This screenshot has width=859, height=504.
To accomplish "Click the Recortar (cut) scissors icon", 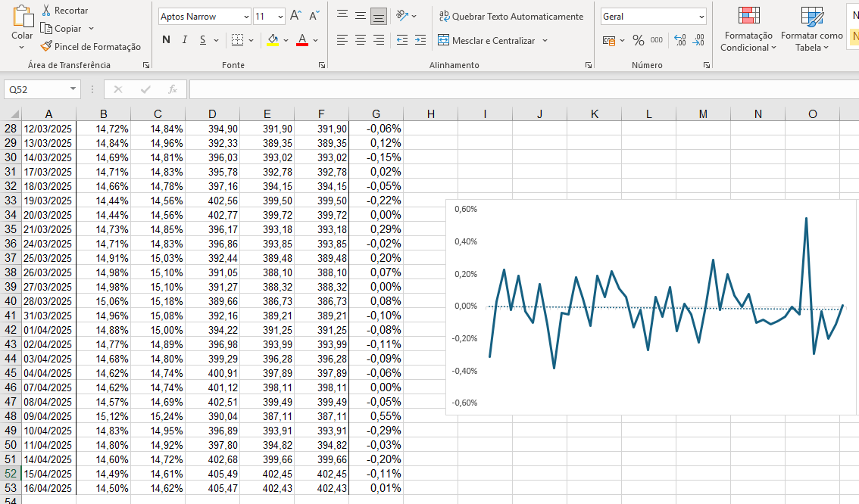I will coord(47,11).
